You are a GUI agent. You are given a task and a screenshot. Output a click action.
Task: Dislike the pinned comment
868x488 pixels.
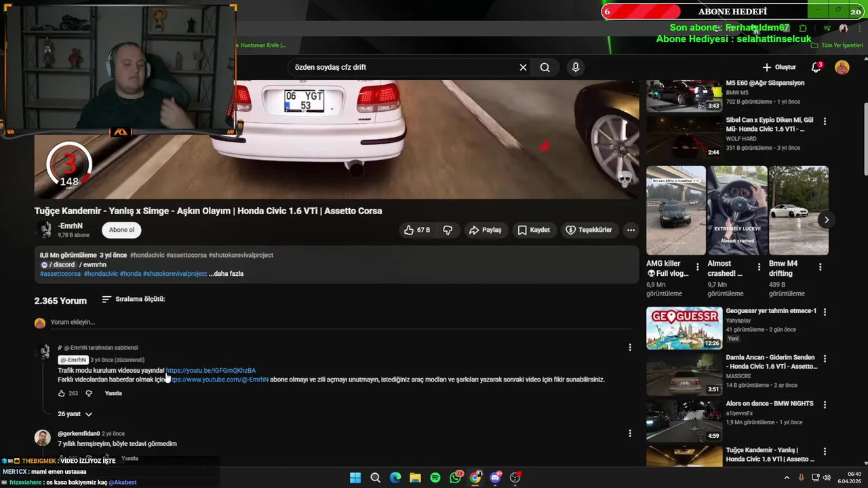click(x=88, y=393)
